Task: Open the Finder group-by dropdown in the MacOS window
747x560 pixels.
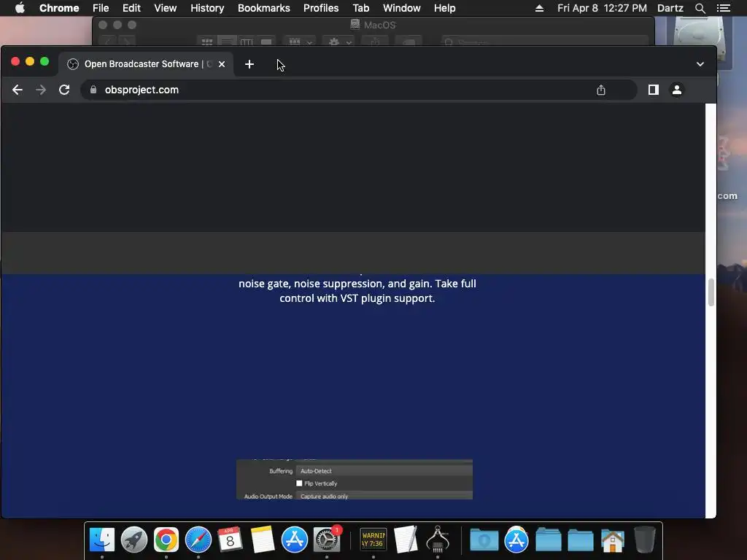Action: click(x=300, y=42)
